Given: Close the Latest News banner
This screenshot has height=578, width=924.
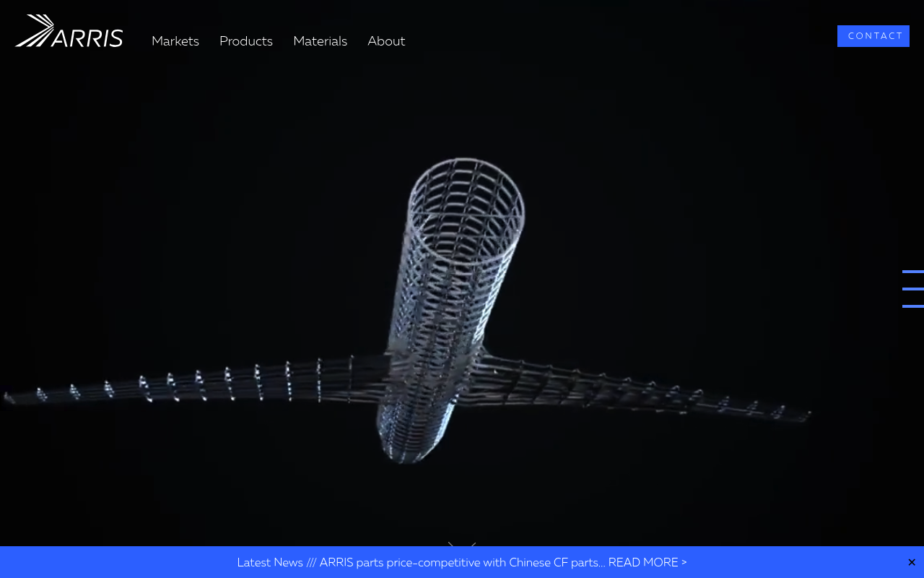Looking at the screenshot, I should (912, 562).
